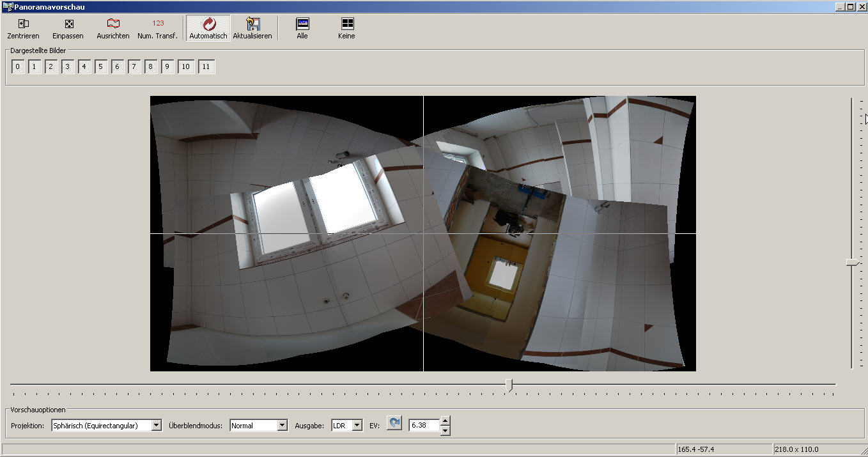Click the vertical field of view slider handle
This screenshot has width=868, height=457.
click(852, 262)
